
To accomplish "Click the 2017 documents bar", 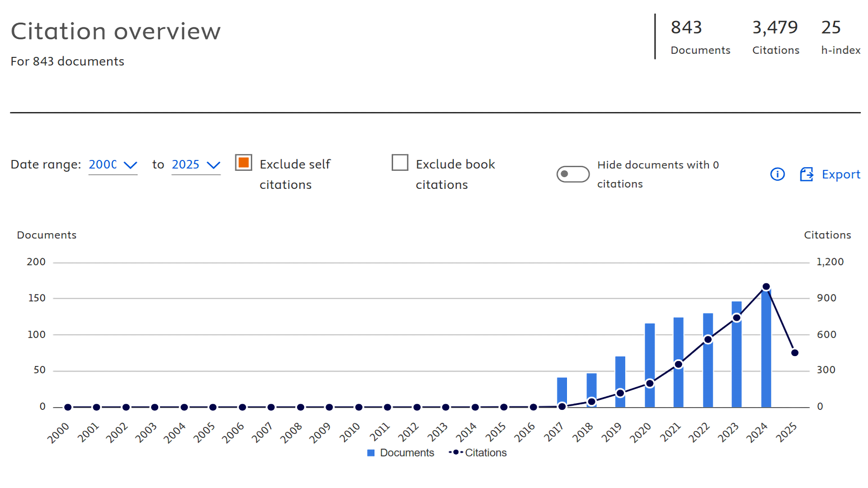I will (x=562, y=392).
